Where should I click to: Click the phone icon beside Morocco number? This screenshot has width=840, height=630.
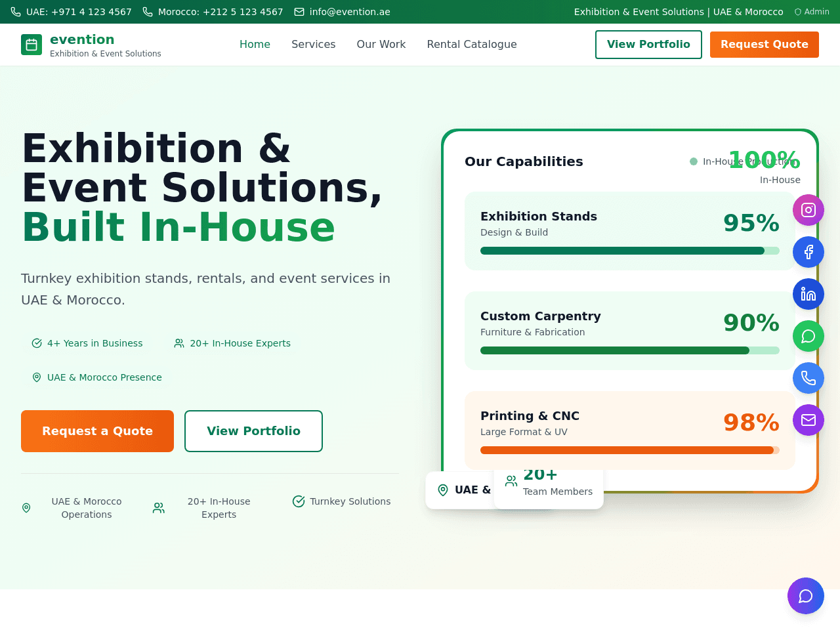coord(148,12)
